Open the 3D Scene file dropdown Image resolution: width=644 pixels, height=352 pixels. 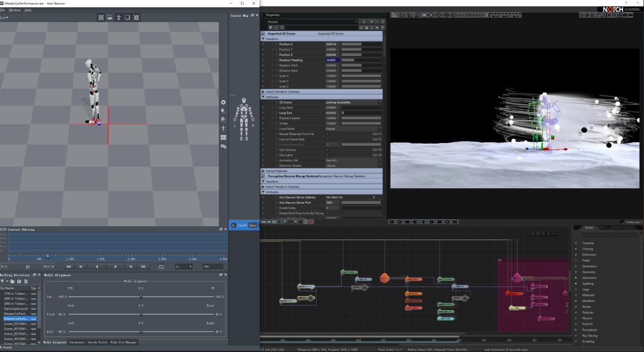click(x=354, y=102)
